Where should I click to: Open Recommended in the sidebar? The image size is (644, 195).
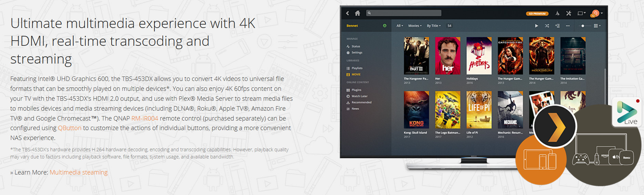[x=359, y=102]
